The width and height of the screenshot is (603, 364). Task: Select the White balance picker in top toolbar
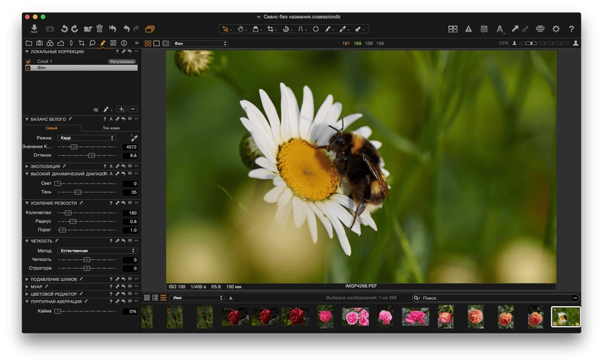point(343,29)
